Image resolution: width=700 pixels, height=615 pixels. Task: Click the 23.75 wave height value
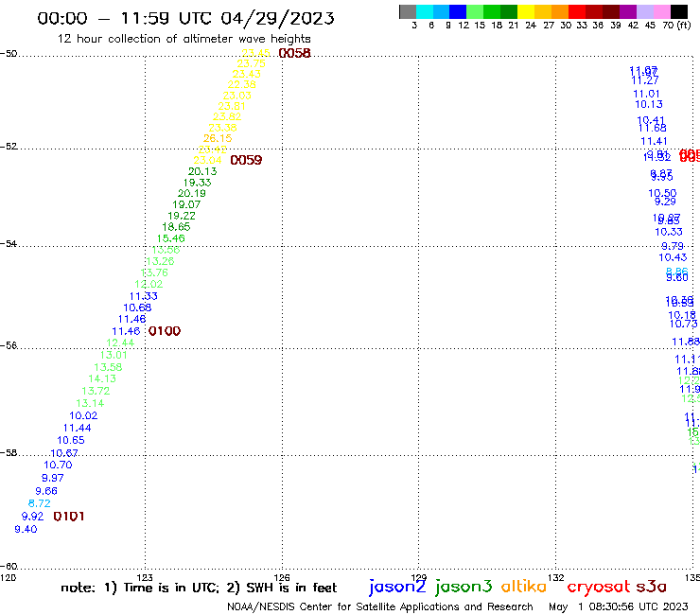[x=251, y=64]
